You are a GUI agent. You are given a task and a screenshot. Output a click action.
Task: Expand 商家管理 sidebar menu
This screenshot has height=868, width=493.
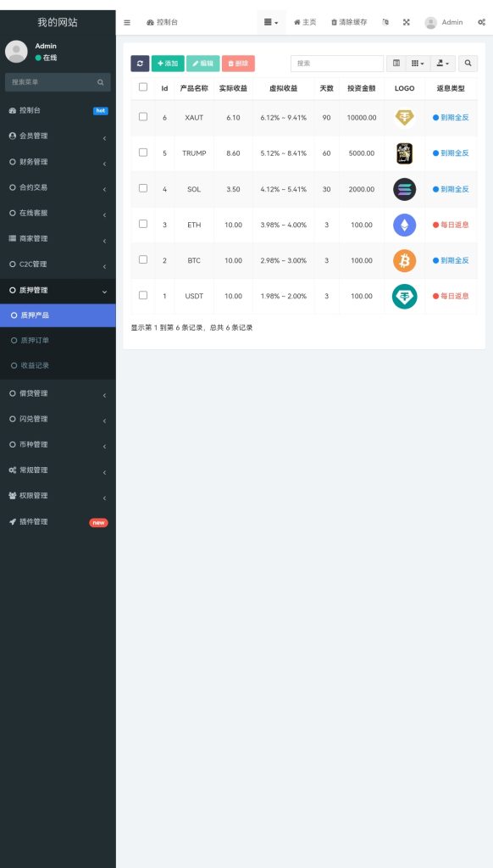[x=58, y=239]
